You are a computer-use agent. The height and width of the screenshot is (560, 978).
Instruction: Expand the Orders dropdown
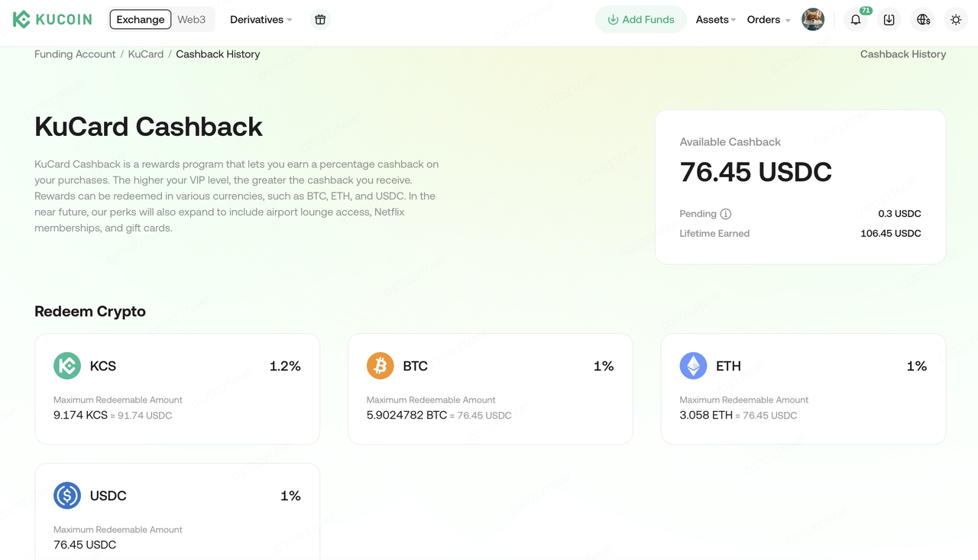pyautogui.click(x=768, y=20)
